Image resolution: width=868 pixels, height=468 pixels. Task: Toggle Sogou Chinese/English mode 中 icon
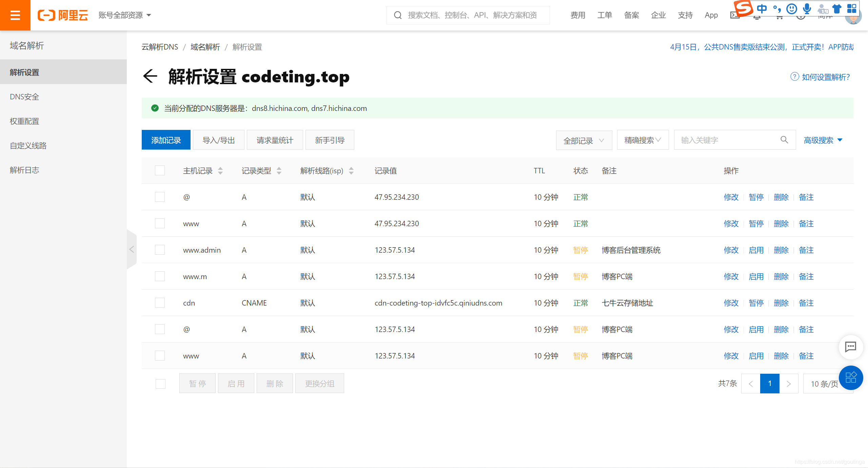pyautogui.click(x=762, y=8)
